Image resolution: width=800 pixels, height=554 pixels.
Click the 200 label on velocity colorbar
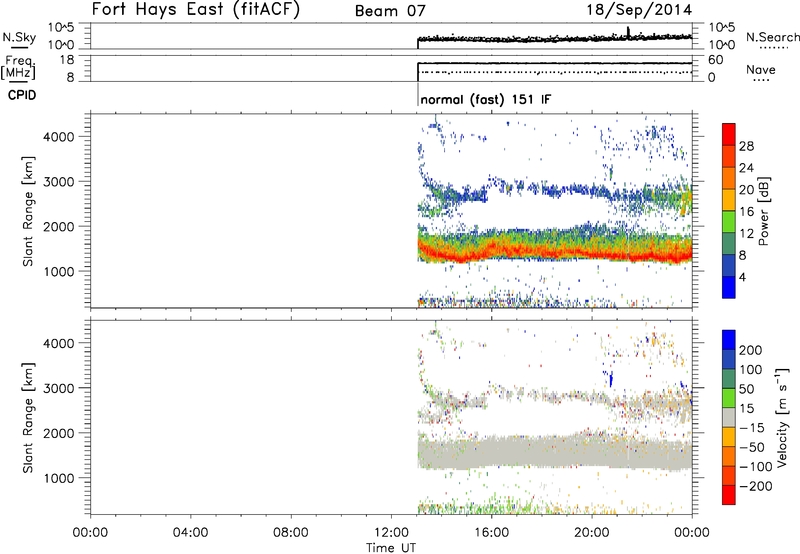pos(751,350)
